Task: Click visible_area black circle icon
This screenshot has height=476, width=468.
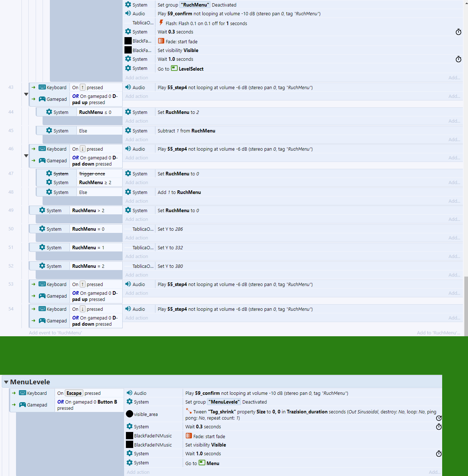Action: pyautogui.click(x=130, y=414)
